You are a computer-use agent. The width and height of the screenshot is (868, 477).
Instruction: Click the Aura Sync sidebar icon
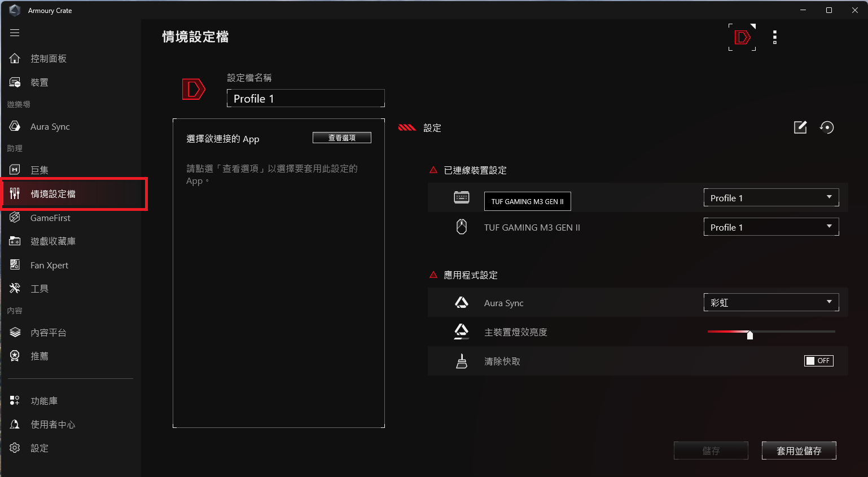(15, 126)
